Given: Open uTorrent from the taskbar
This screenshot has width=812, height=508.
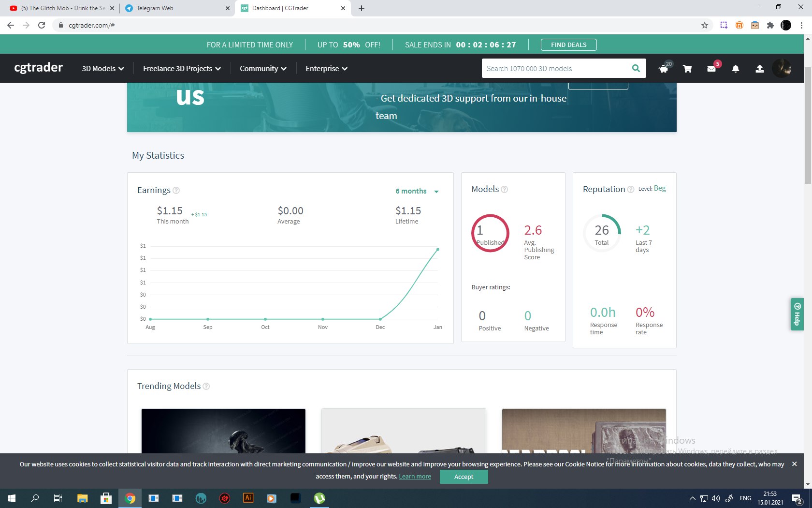Looking at the screenshot, I should [319, 498].
